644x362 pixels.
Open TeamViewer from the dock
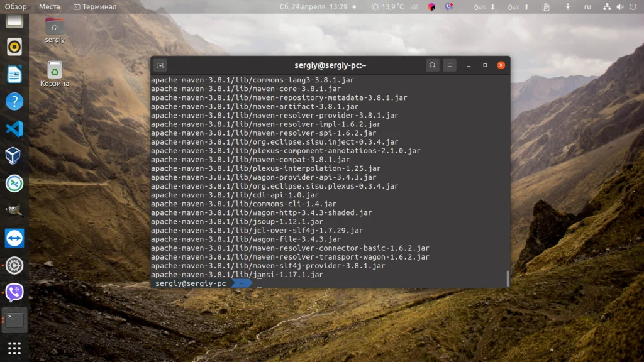[14, 238]
